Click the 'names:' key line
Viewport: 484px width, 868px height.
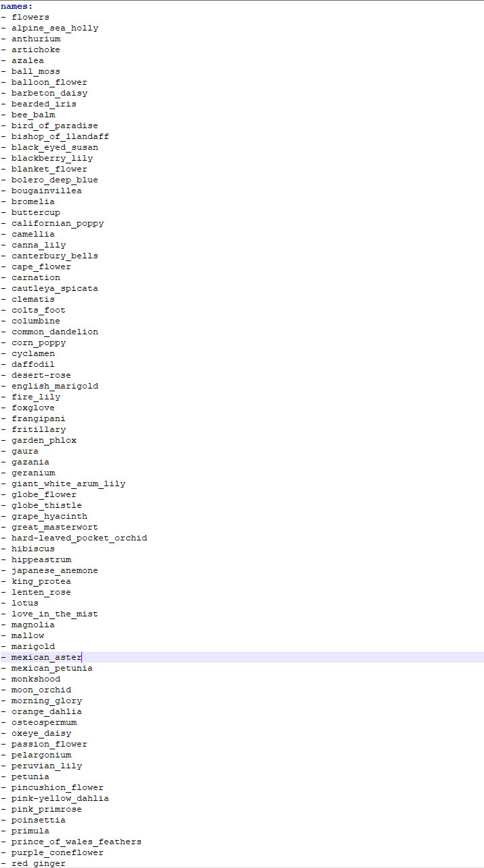[16, 6]
